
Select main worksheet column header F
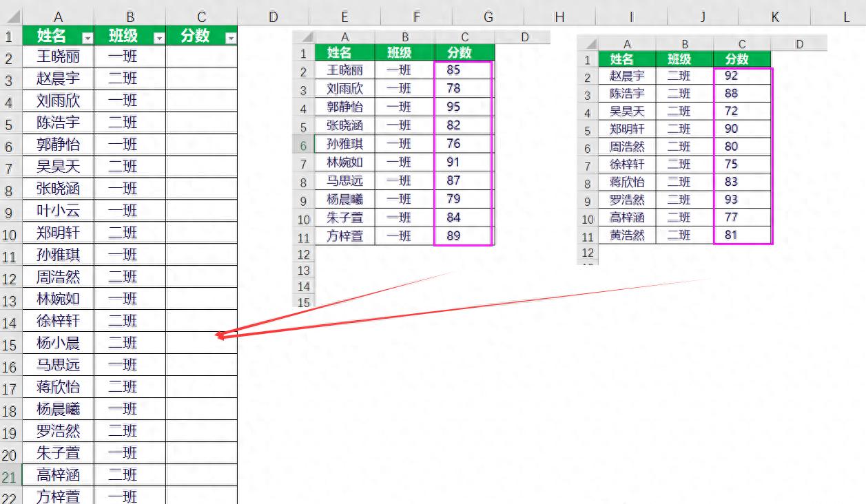point(416,17)
